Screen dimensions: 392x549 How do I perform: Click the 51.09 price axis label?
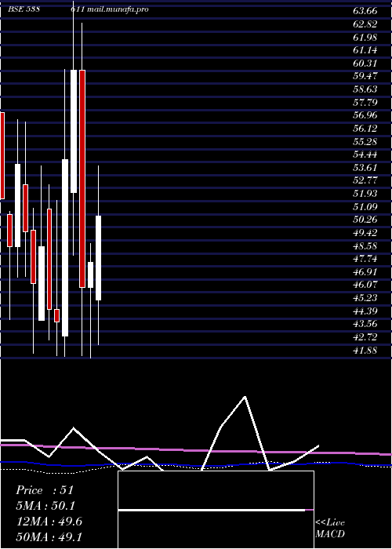coord(365,206)
